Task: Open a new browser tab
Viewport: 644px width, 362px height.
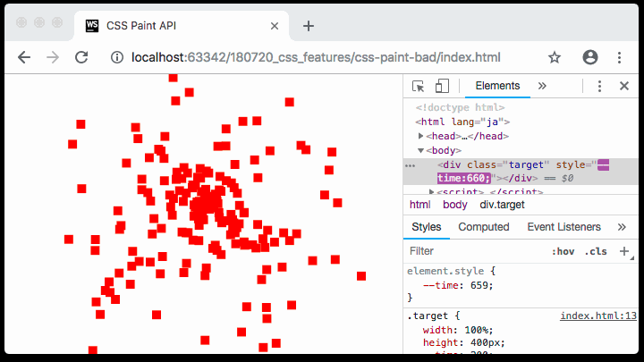Action: pyautogui.click(x=309, y=26)
